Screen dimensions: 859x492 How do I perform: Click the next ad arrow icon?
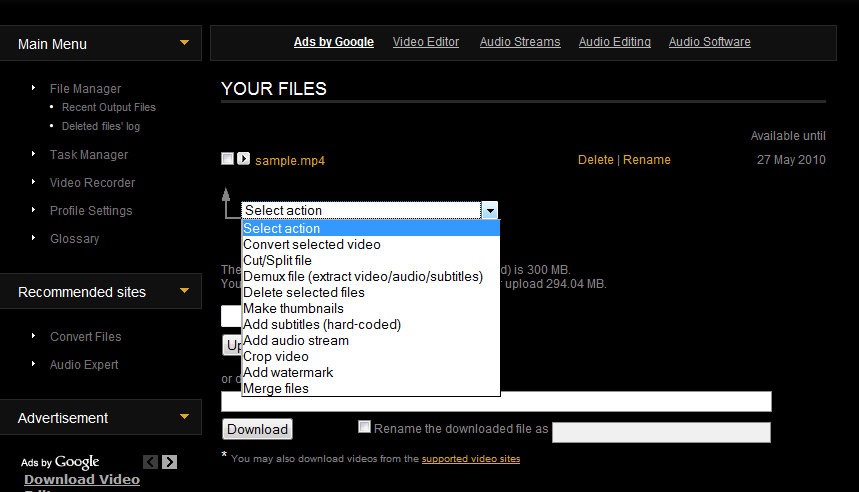[170, 462]
